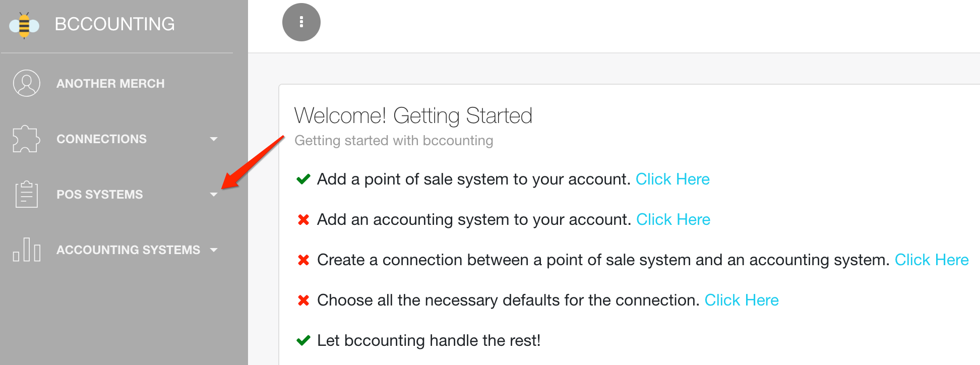Image resolution: width=980 pixels, height=365 pixels.
Task: Click the Accounting Systems bar chart icon
Action: (27, 250)
